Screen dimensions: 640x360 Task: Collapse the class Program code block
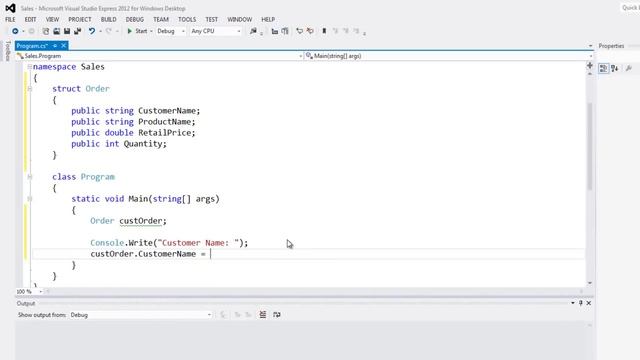coord(30,177)
